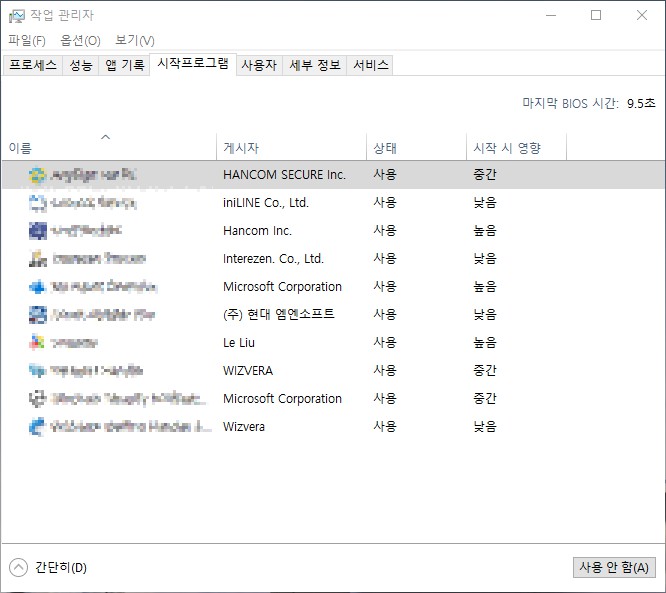This screenshot has height=593, width=666.
Task: Click 사용 status in Interezen row
Action: coord(385,259)
